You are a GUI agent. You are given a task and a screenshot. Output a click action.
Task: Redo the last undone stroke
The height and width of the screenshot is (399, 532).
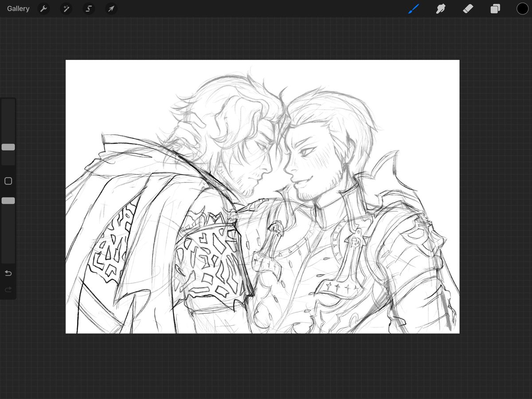point(8,290)
